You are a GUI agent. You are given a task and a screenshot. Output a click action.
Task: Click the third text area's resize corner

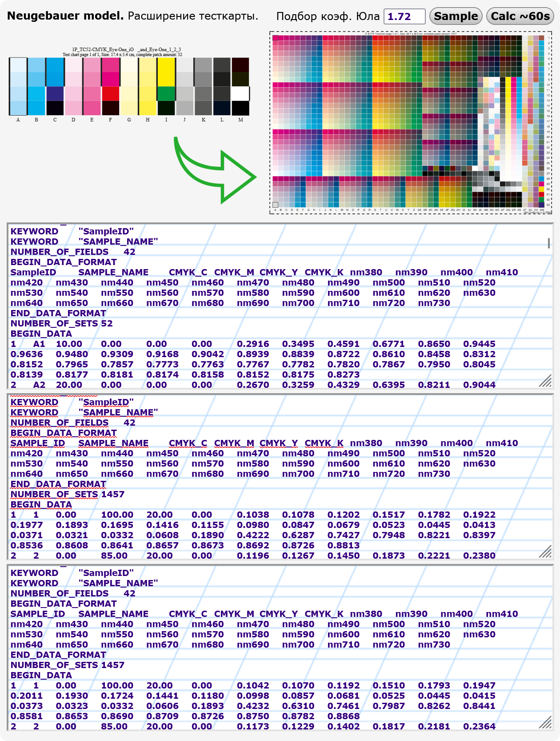545,722
